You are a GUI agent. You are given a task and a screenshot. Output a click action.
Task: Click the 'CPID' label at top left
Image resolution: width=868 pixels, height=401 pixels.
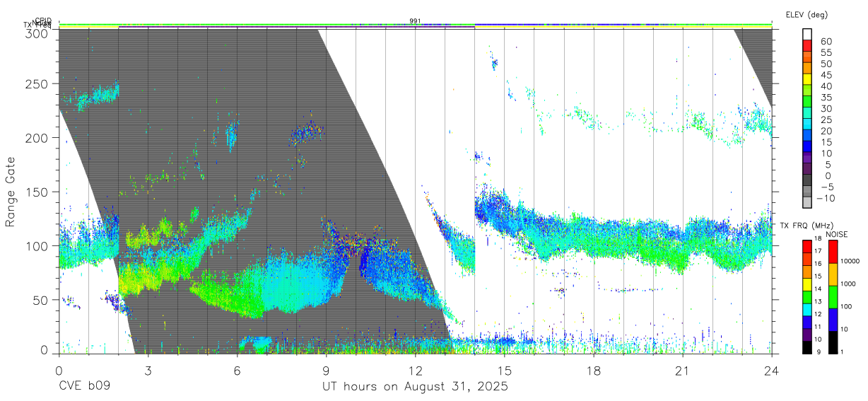coord(43,21)
